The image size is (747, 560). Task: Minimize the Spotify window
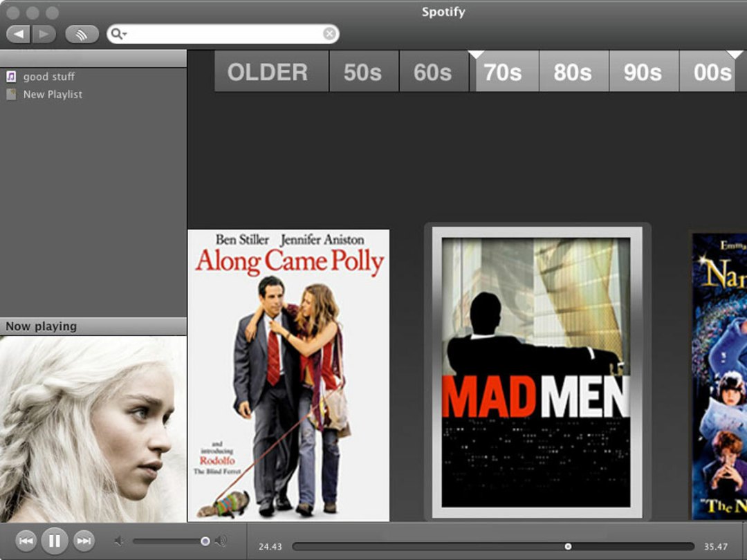[x=33, y=12]
